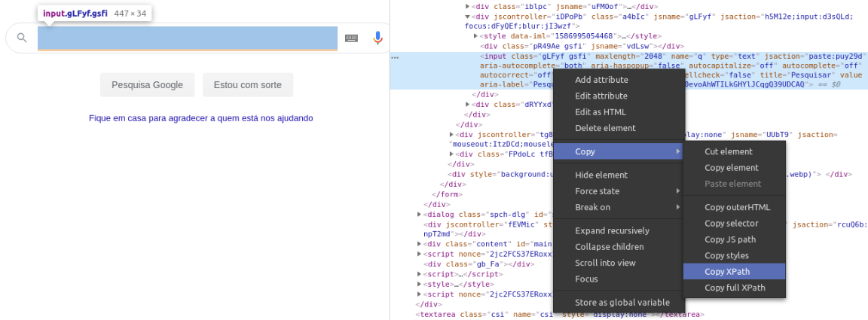Image resolution: width=868 pixels, height=320 pixels.
Task: Click the three-dots gutter icon in DevTools
Action: (395, 57)
